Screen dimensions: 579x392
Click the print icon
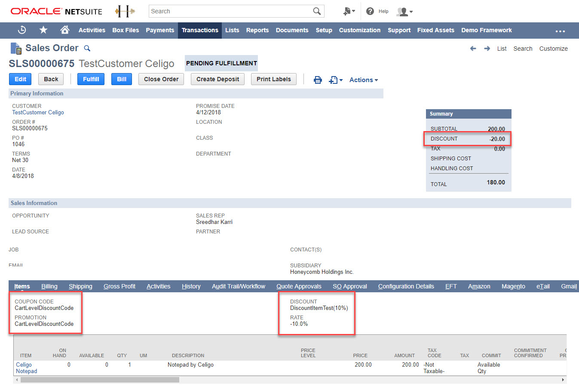(x=318, y=80)
